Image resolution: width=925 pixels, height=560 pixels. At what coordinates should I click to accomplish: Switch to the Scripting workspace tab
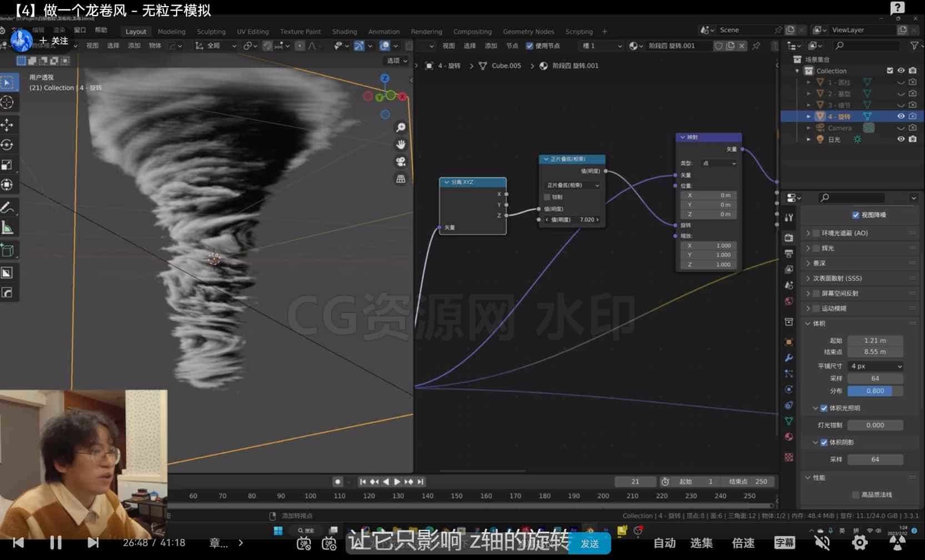[x=579, y=32]
